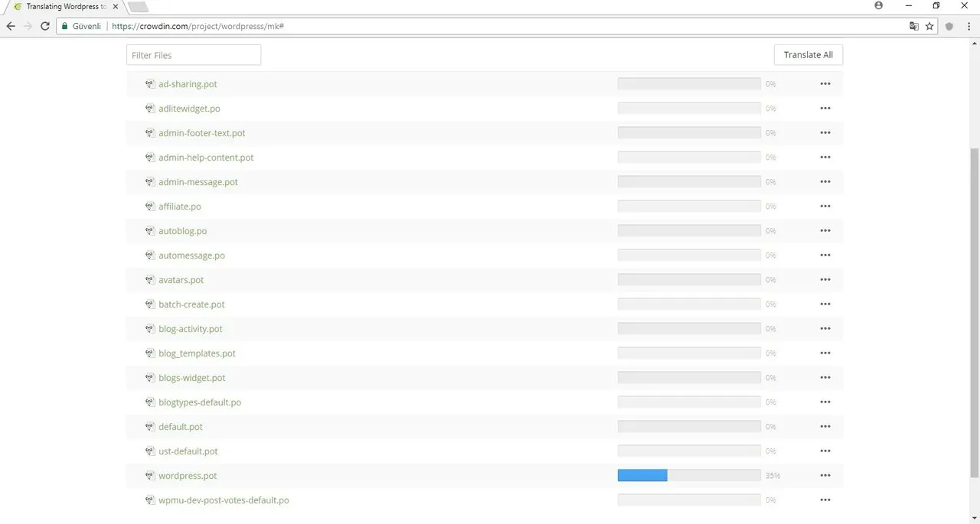Image resolution: width=980 pixels, height=524 pixels.
Task: Click Translate All button
Action: tap(808, 55)
